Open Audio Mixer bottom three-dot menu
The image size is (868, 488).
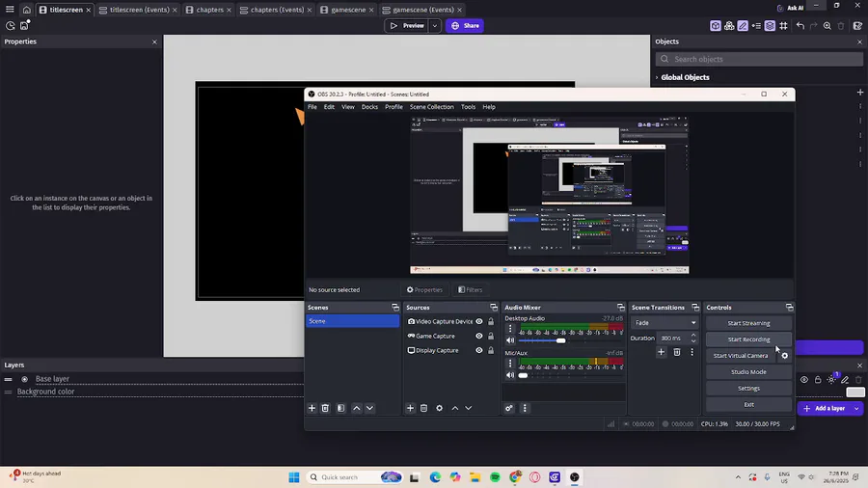click(525, 408)
